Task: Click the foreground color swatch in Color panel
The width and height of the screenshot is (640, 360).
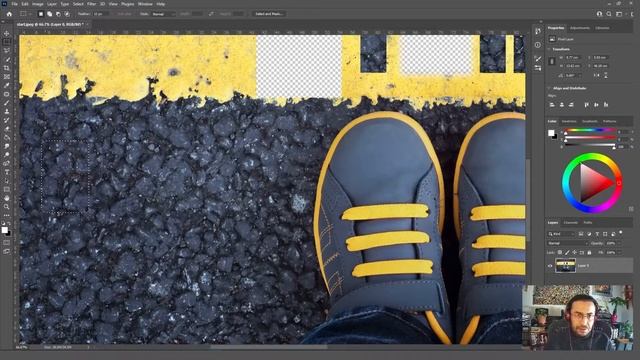Action: [551, 133]
